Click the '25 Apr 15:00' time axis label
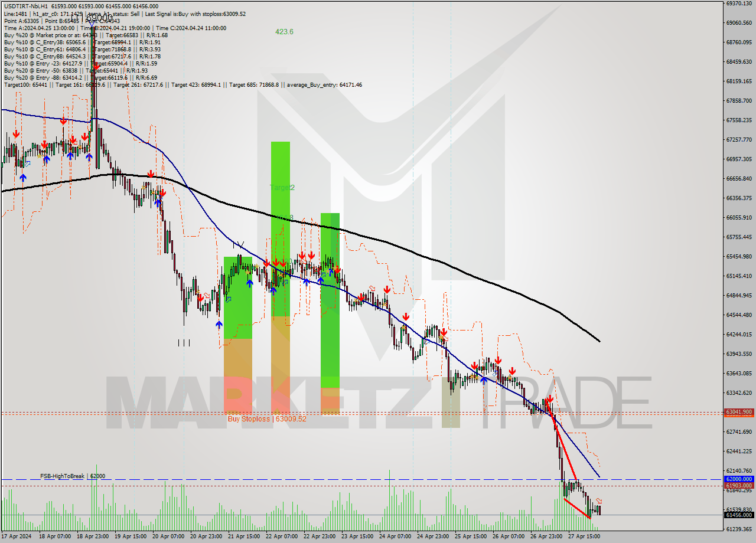 [470, 537]
